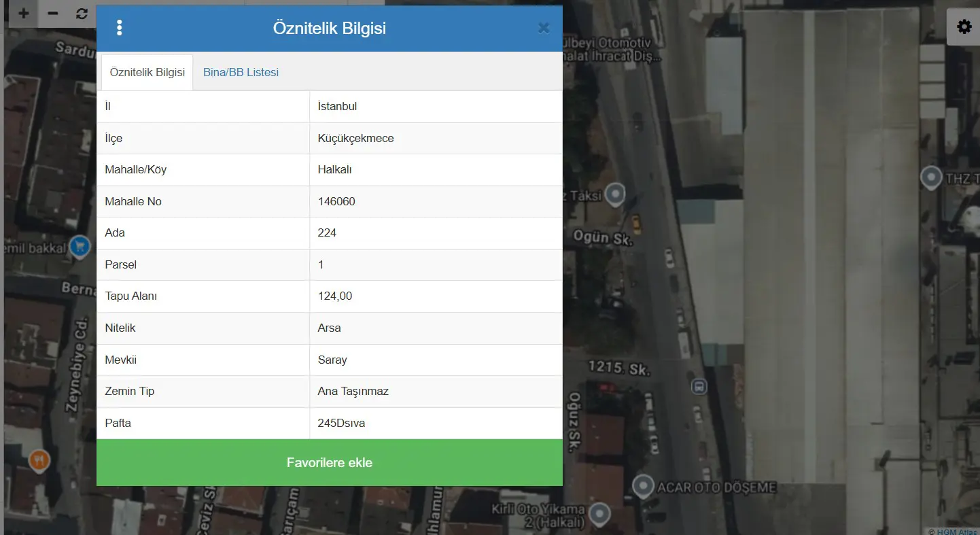Click the orange restaurant map marker
The height and width of the screenshot is (535, 980).
(40, 460)
